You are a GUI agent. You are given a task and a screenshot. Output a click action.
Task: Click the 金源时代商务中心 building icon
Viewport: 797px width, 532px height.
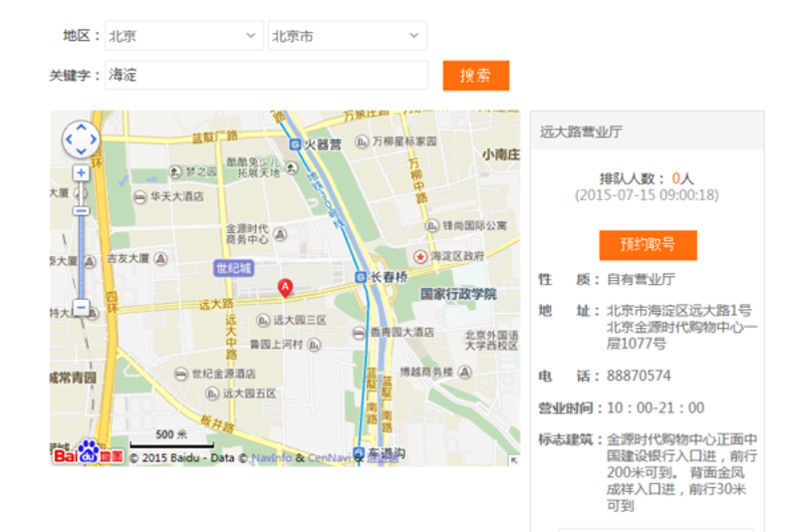click(x=280, y=234)
